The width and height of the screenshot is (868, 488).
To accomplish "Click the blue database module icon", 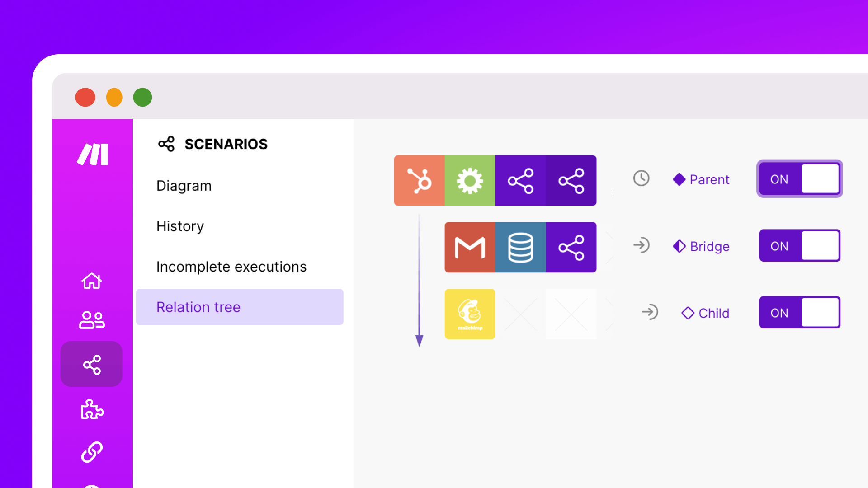I will tap(520, 247).
